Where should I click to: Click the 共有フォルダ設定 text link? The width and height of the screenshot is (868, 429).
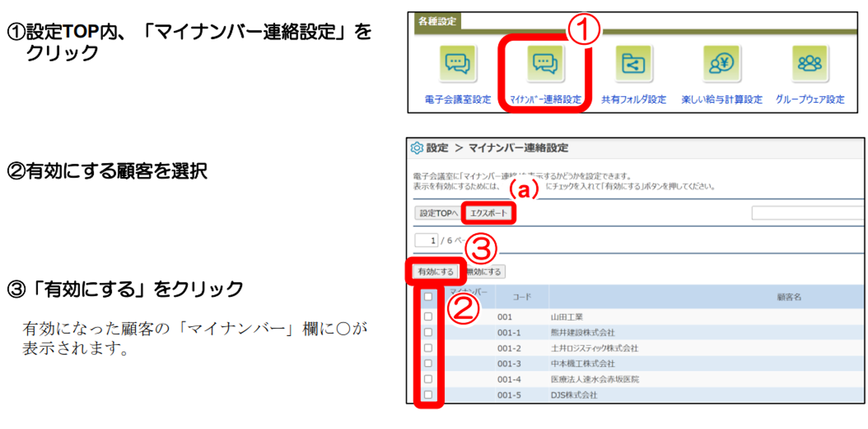click(x=633, y=99)
